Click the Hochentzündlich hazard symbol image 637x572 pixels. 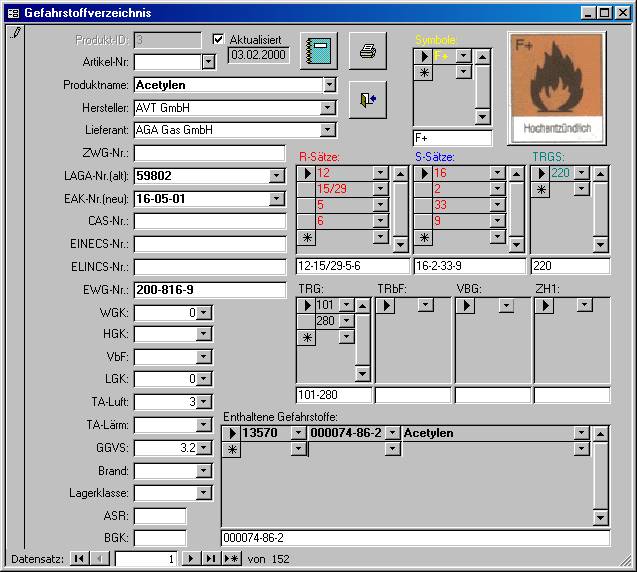pyautogui.click(x=557, y=88)
